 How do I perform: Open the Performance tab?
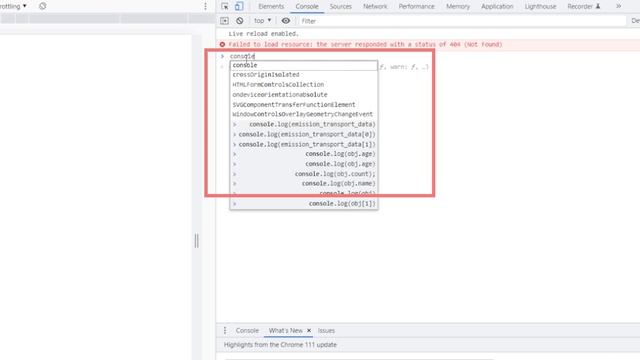416,7
